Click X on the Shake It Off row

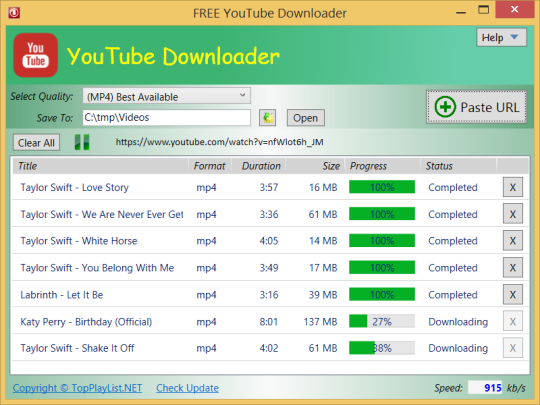(513, 348)
